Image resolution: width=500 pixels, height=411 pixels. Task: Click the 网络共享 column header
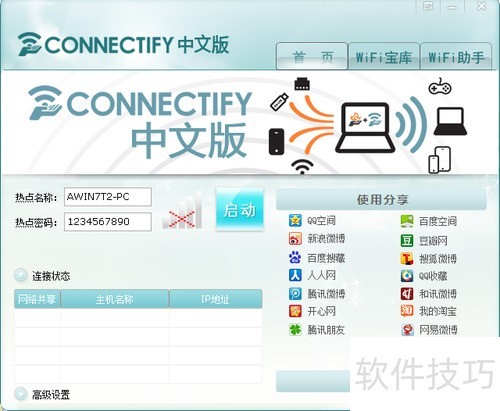pos(37,299)
